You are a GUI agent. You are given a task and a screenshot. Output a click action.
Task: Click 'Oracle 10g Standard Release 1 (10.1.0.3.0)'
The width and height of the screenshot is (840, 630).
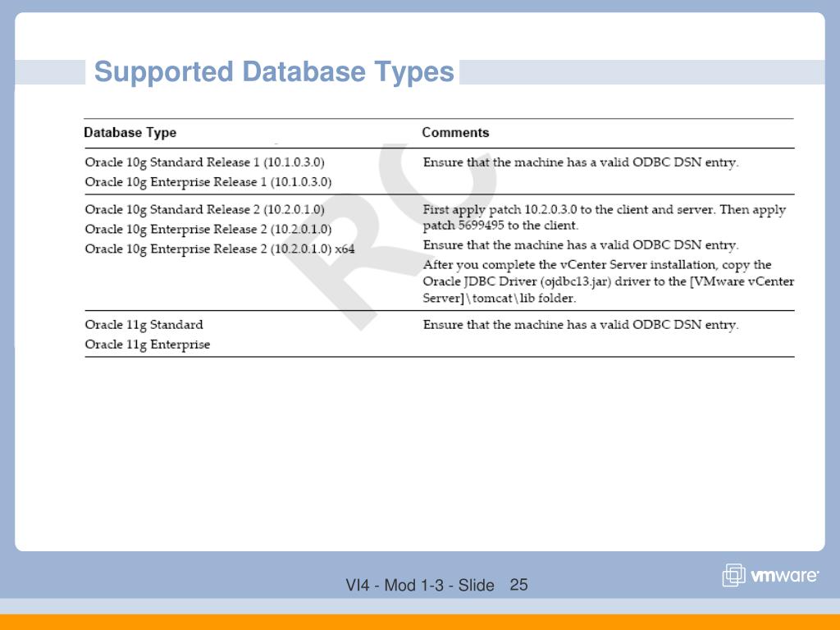coord(204,162)
